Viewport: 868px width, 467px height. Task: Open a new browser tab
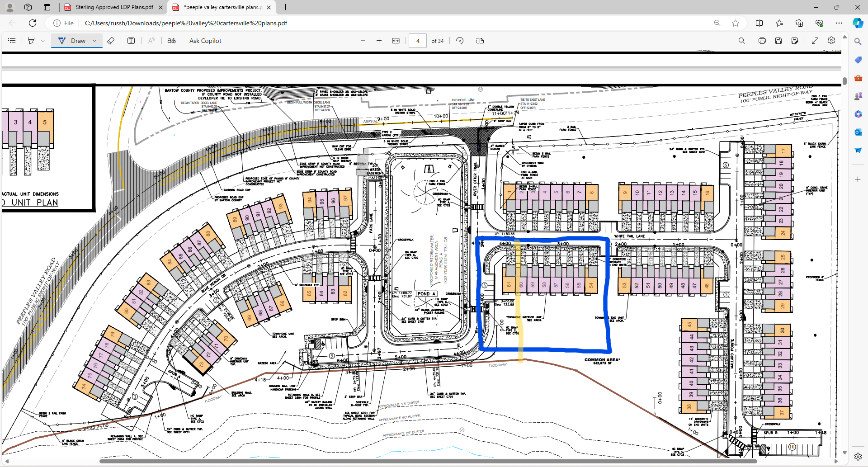click(285, 7)
